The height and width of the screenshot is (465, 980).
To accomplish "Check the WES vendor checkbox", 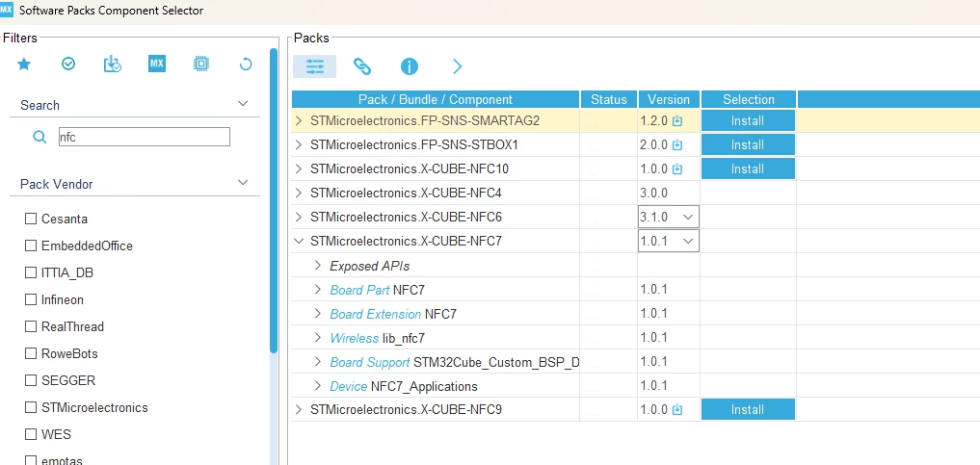I will 31,434.
